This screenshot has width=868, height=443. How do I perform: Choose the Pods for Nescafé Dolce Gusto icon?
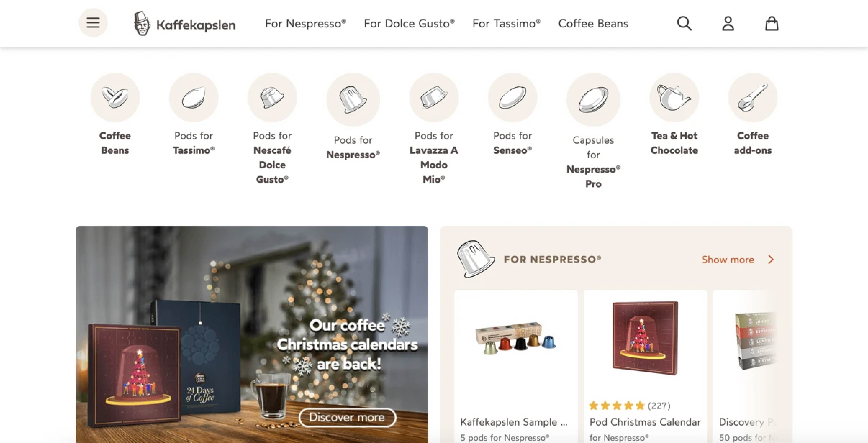click(x=272, y=98)
